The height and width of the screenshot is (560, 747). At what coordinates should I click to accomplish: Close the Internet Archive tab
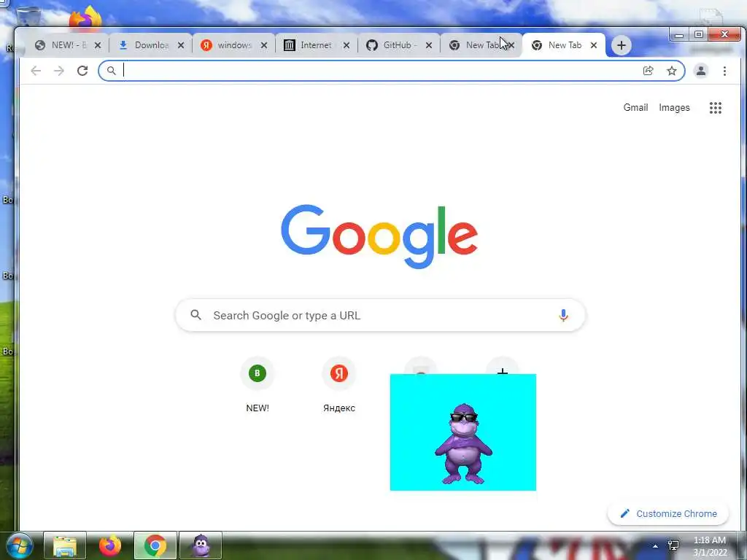tap(347, 45)
